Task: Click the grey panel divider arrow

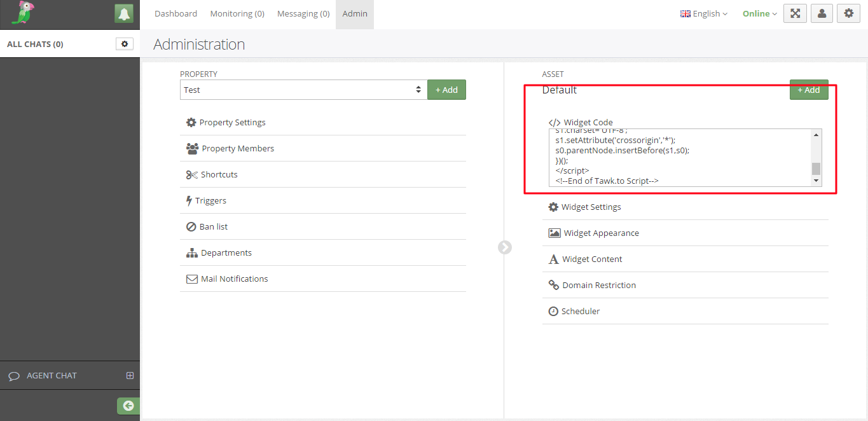Action: (505, 247)
